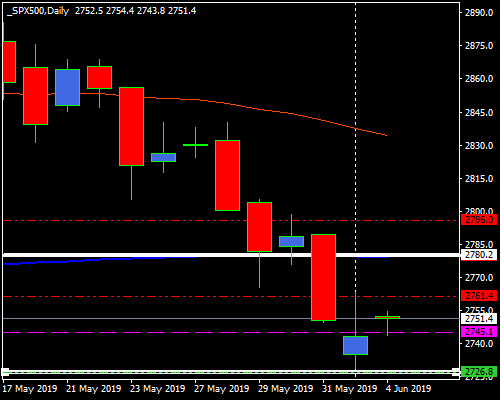Click the 2830.0 price axis value

[x=479, y=146]
